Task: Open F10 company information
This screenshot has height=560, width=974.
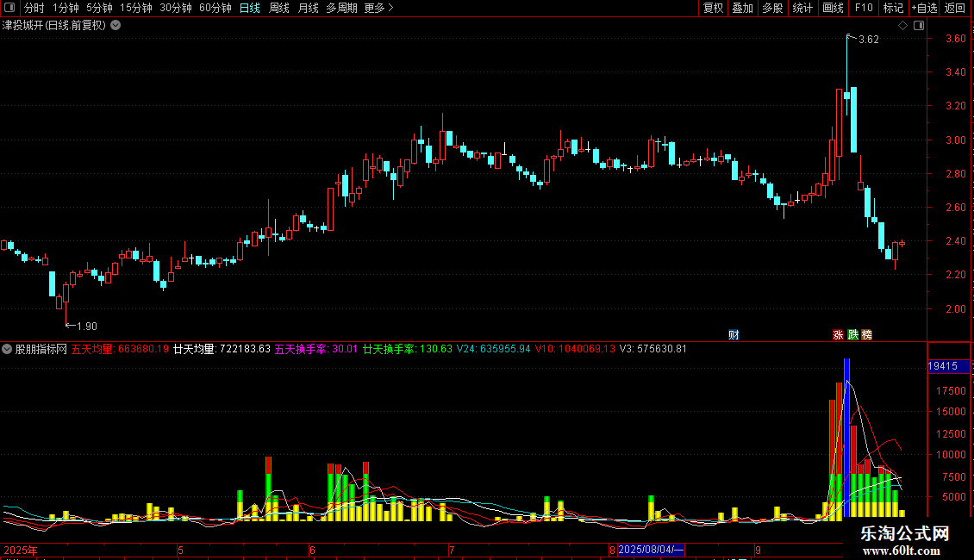Action: pyautogui.click(x=864, y=8)
